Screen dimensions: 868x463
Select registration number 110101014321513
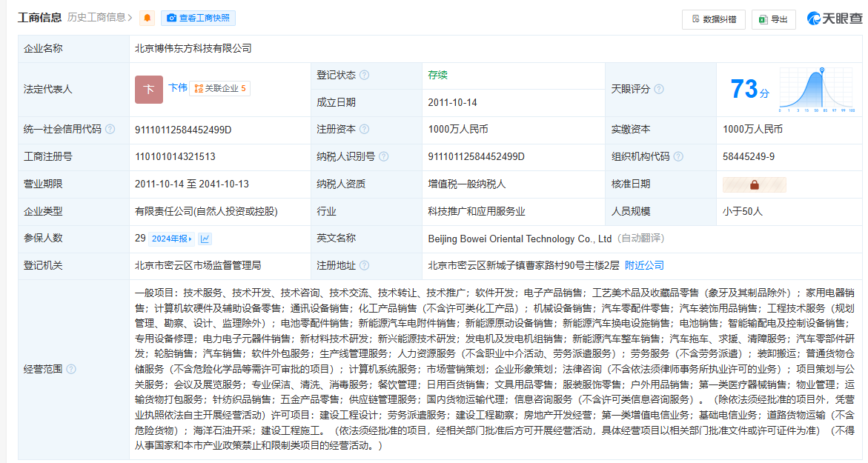[175, 157]
